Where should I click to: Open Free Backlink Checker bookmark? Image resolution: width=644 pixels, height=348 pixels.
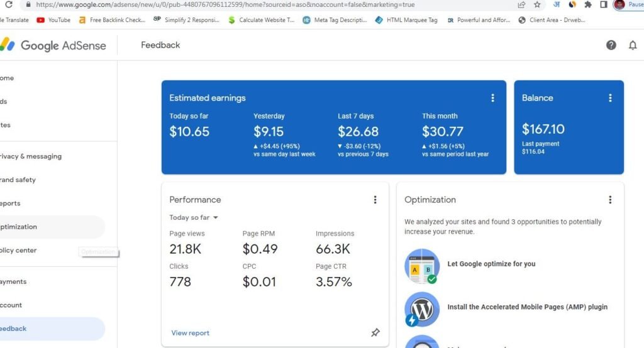(x=112, y=19)
